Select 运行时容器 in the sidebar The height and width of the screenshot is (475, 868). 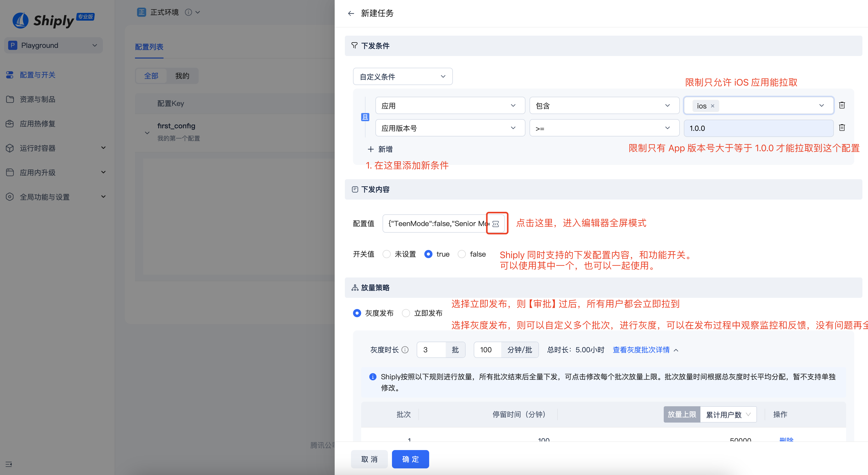[38, 148]
